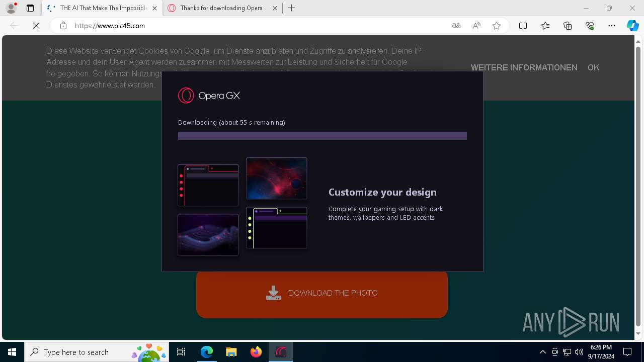This screenshot has width=644, height=362.
Task: Show hidden system tray icons
Action: coord(542,352)
